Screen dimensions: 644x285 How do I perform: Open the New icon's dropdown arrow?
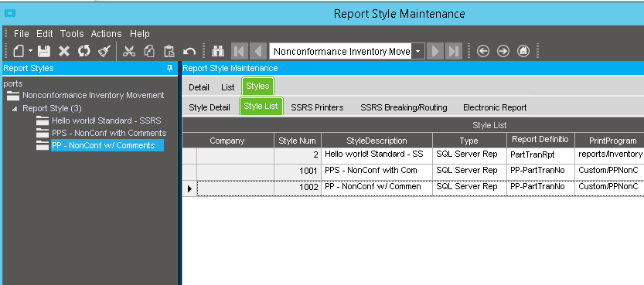(x=30, y=51)
